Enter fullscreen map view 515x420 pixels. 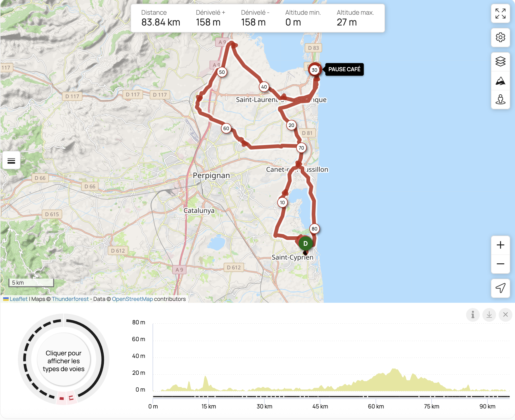tap(500, 13)
